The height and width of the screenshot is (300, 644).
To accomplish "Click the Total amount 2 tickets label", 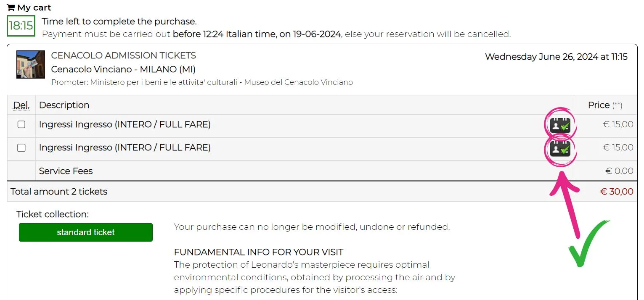I will pos(59,192).
